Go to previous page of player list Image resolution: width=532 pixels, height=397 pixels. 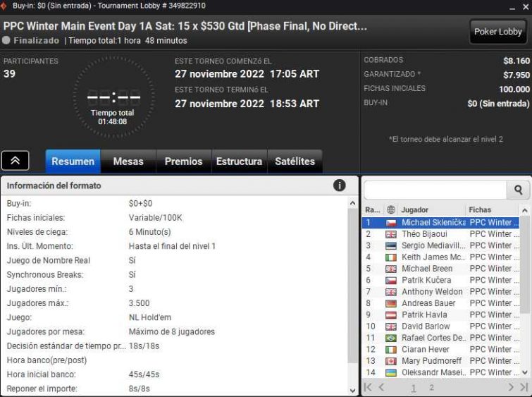pyautogui.click(x=382, y=387)
